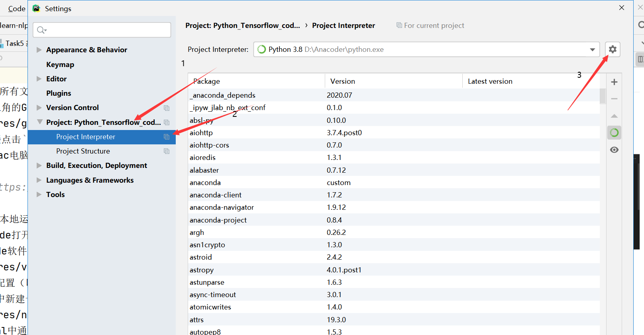Click the Project breadcrumb link
Image resolution: width=644 pixels, height=335 pixels.
pyautogui.click(x=243, y=26)
